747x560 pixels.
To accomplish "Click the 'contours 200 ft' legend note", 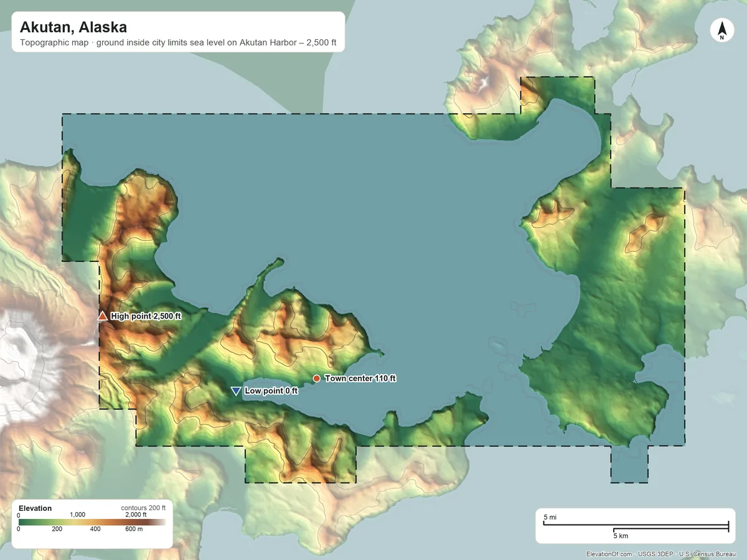I will (143, 508).
